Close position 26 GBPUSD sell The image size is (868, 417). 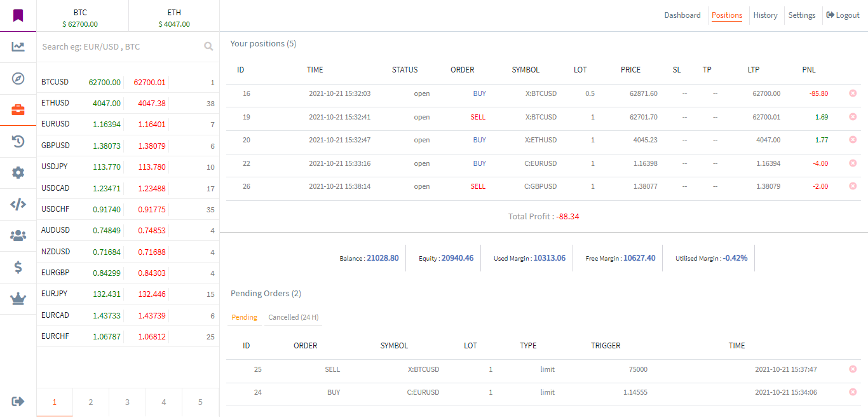853,186
